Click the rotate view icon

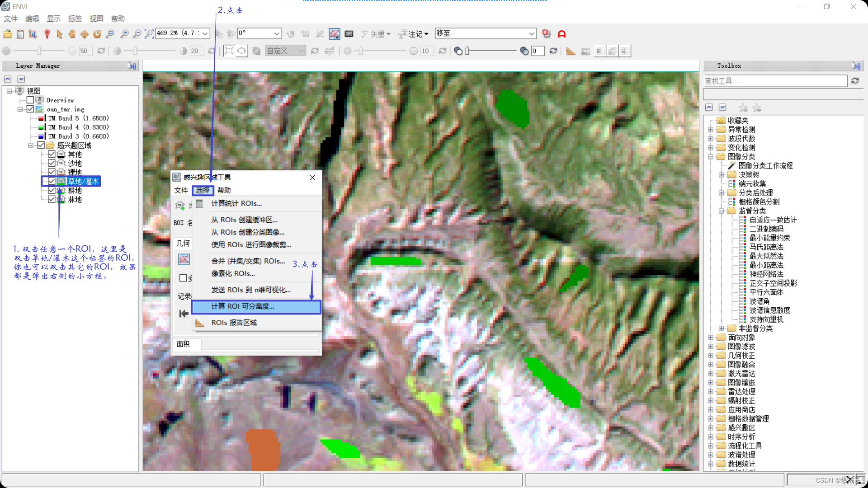[97, 34]
